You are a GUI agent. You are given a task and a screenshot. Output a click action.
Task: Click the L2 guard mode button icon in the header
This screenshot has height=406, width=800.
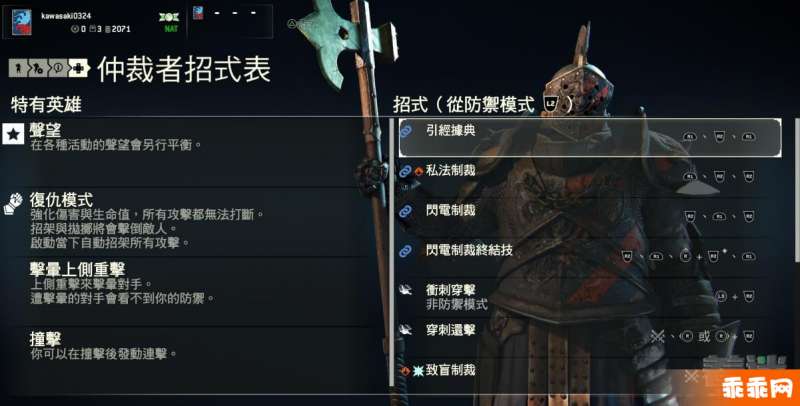point(551,104)
